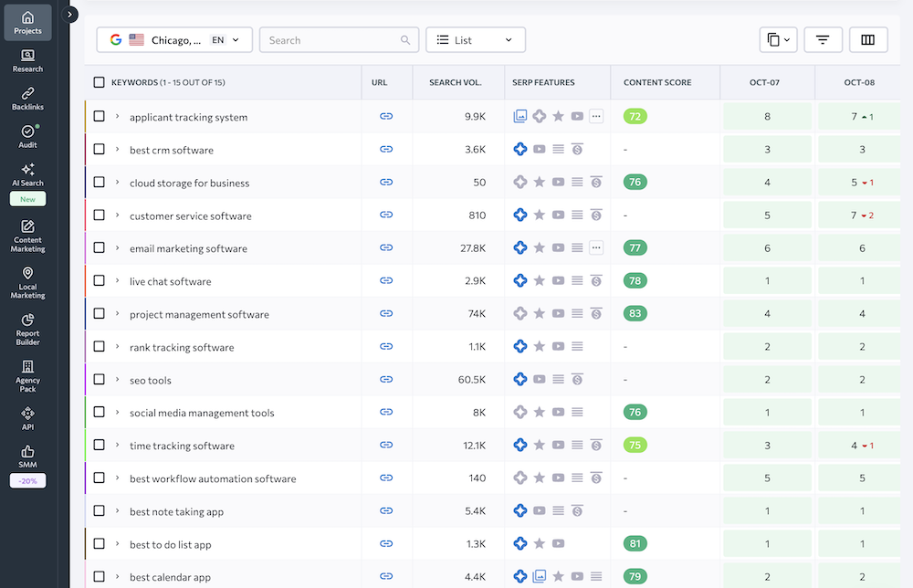Viewport: 913px width, 588px height.
Task: Open the copy options dropdown
Action: tap(779, 39)
